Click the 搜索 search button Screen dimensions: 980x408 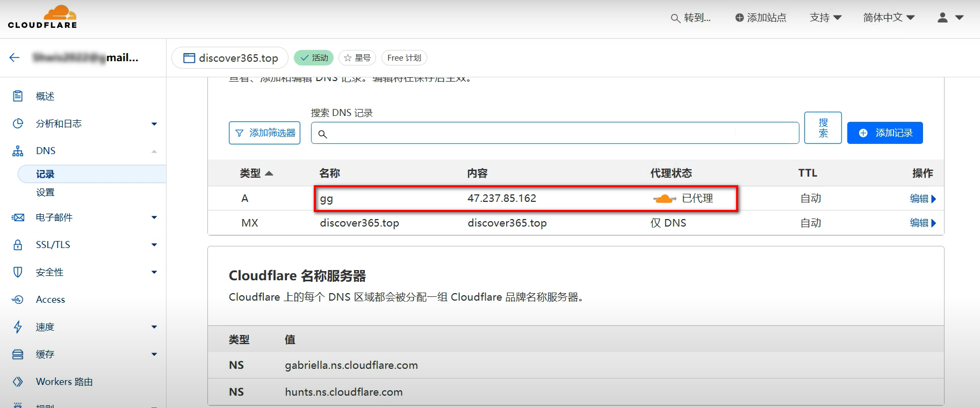pyautogui.click(x=823, y=128)
